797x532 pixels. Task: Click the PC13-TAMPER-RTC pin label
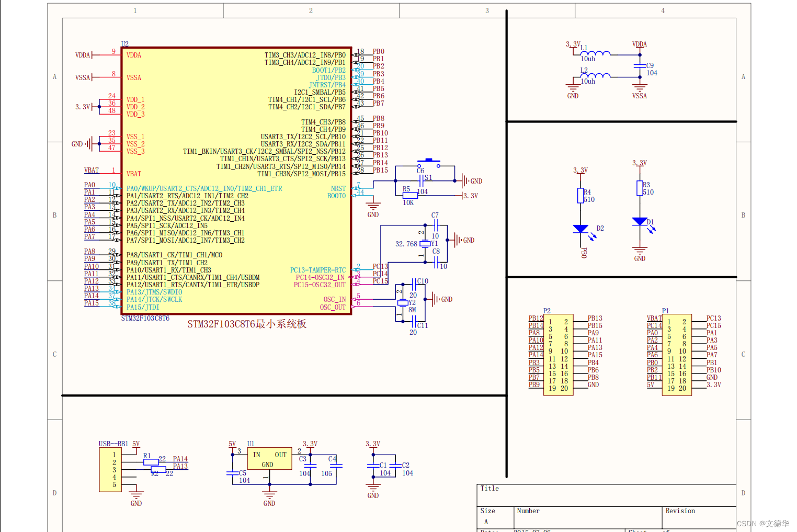tap(318, 270)
